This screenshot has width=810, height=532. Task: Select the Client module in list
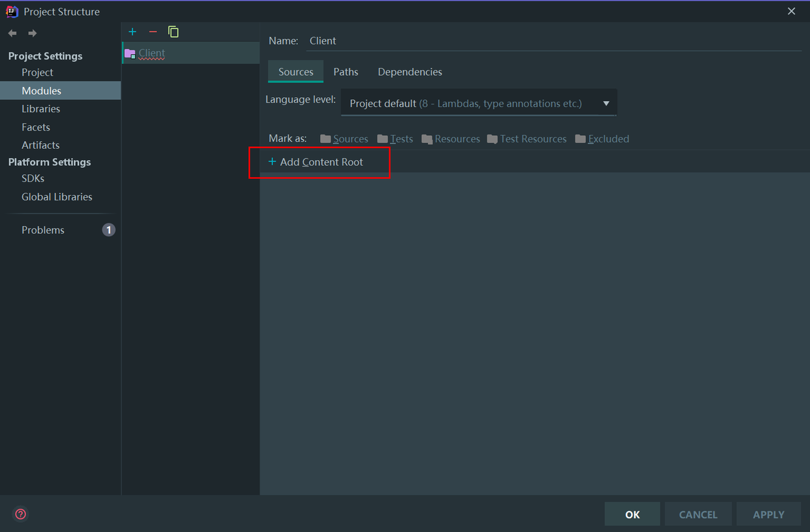[x=191, y=54]
